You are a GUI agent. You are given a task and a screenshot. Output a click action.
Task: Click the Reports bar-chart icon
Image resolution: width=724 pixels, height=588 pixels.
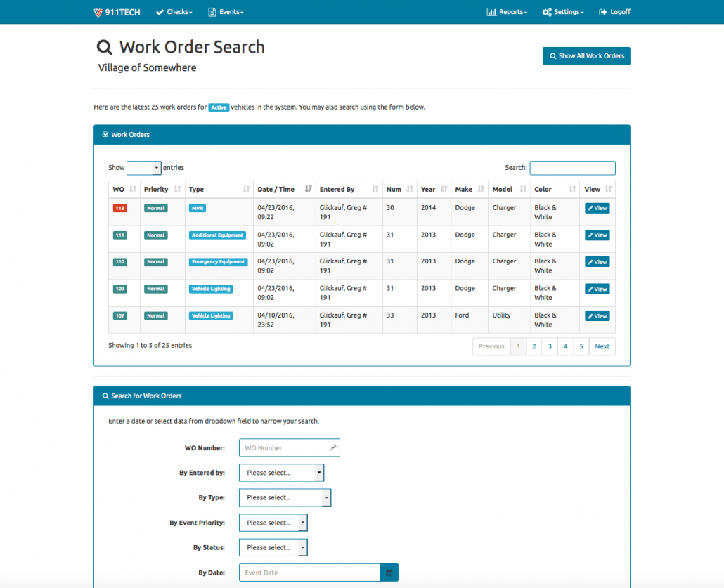click(492, 11)
